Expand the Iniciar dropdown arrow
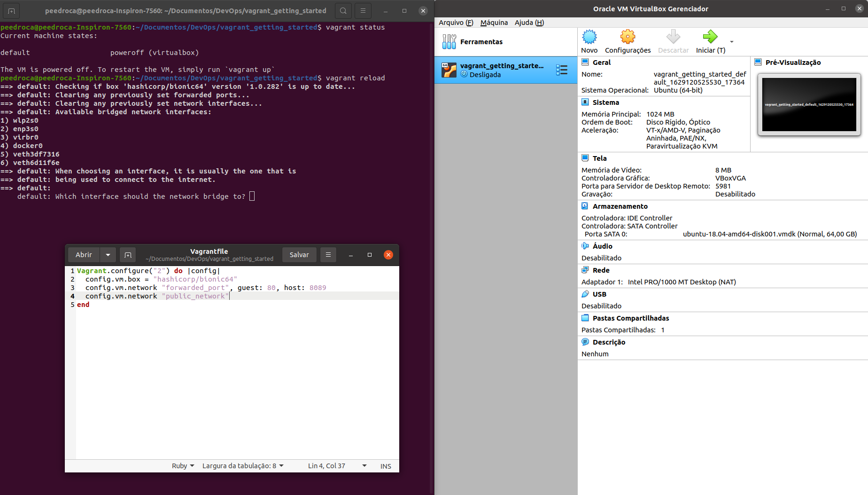 click(731, 42)
